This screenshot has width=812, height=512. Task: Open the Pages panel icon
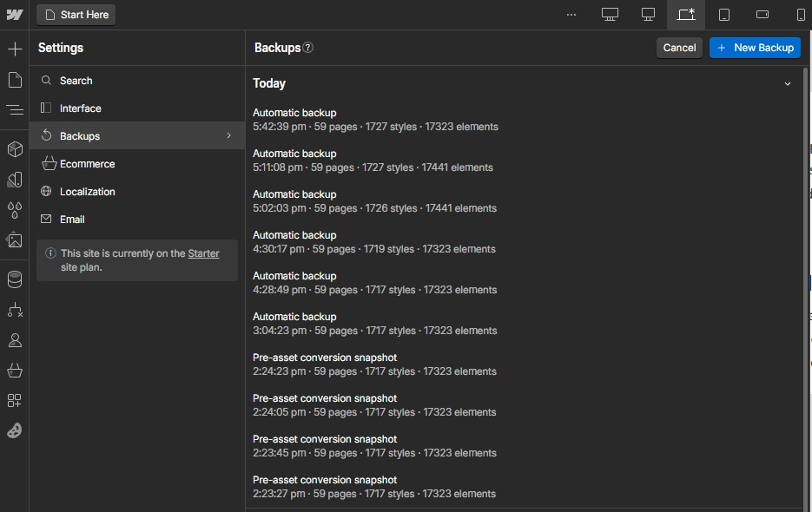pos(15,80)
